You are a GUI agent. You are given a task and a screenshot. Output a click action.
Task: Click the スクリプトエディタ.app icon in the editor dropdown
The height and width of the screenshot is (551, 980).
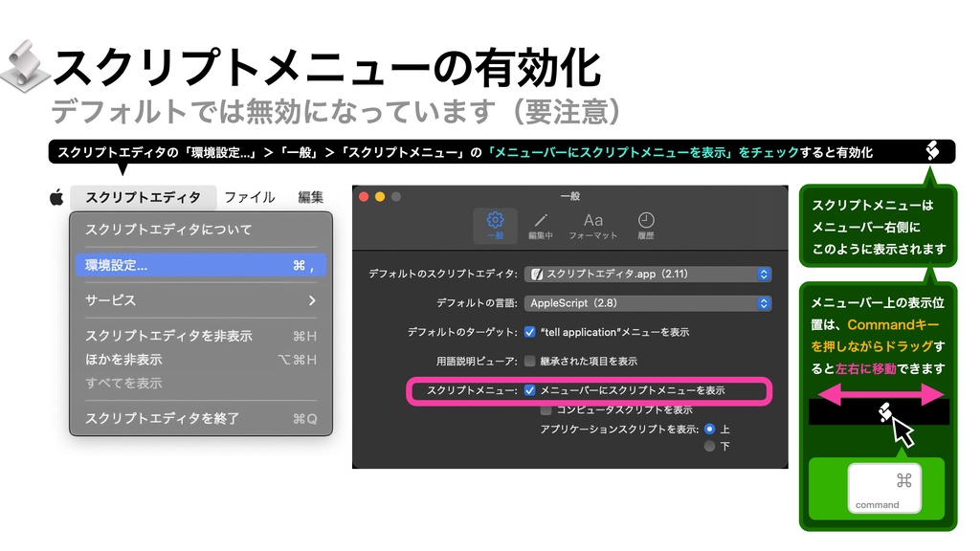pos(539,273)
